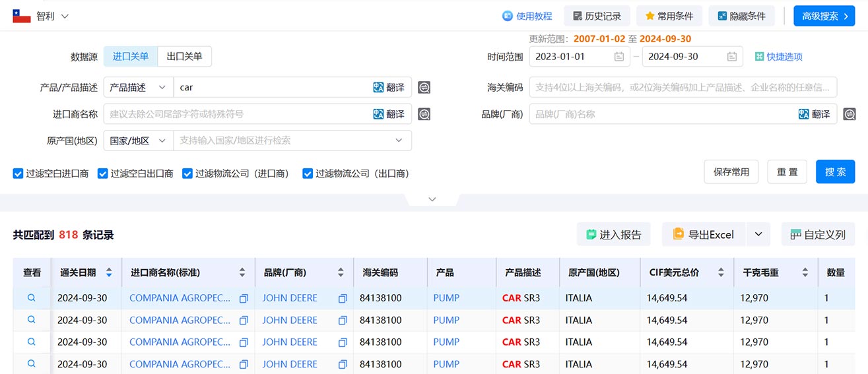Open the 使用教程 tutorial link

(x=527, y=16)
